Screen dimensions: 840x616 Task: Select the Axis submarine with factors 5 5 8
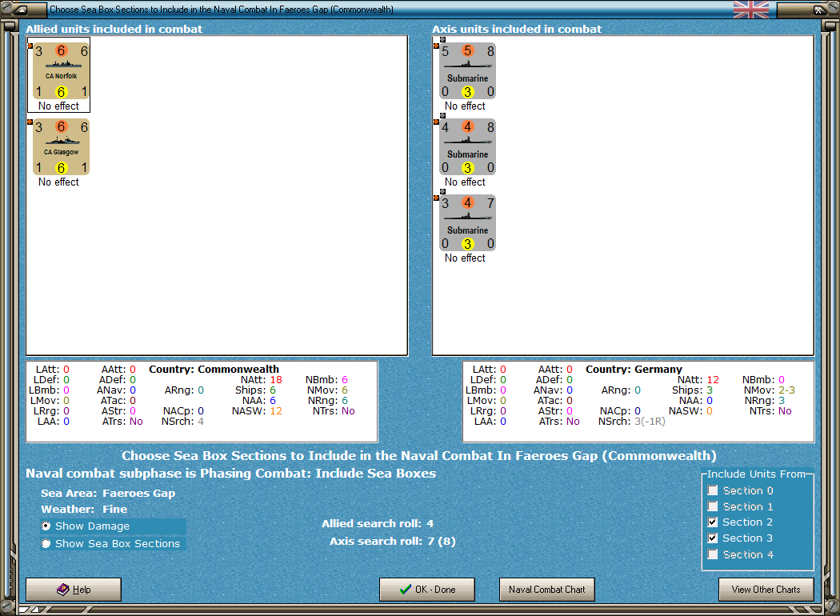(467, 71)
